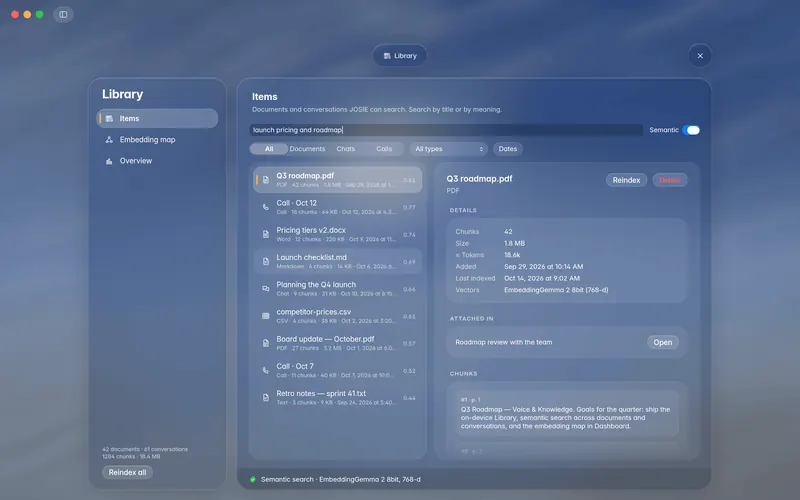Click the Q3 roadmap.pdf document icon
Screen dimensions: 800x500
pyautogui.click(x=266, y=180)
